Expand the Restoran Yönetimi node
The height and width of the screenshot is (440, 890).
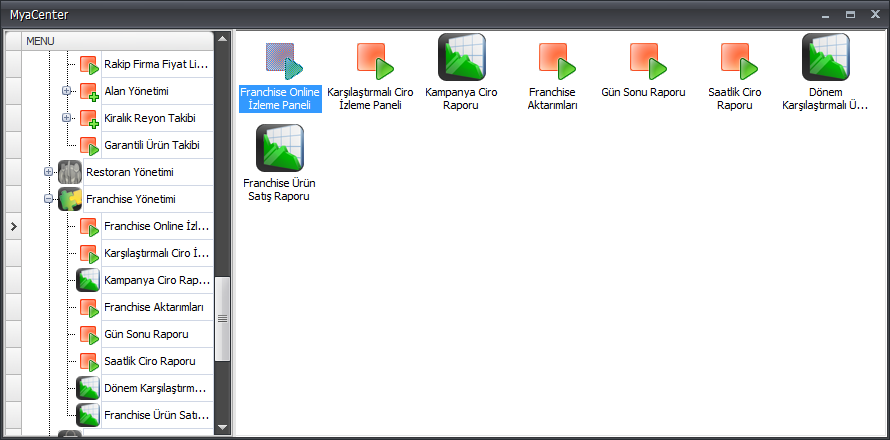click(x=48, y=171)
